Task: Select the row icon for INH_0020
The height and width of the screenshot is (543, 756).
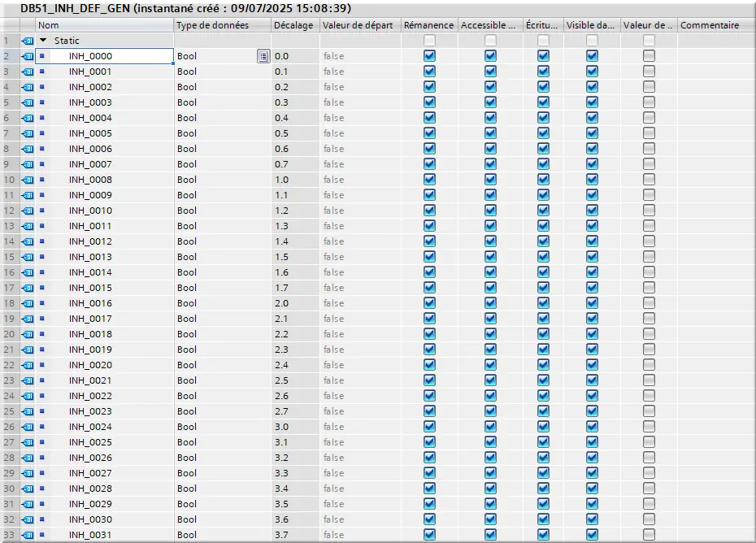Action: coord(28,365)
